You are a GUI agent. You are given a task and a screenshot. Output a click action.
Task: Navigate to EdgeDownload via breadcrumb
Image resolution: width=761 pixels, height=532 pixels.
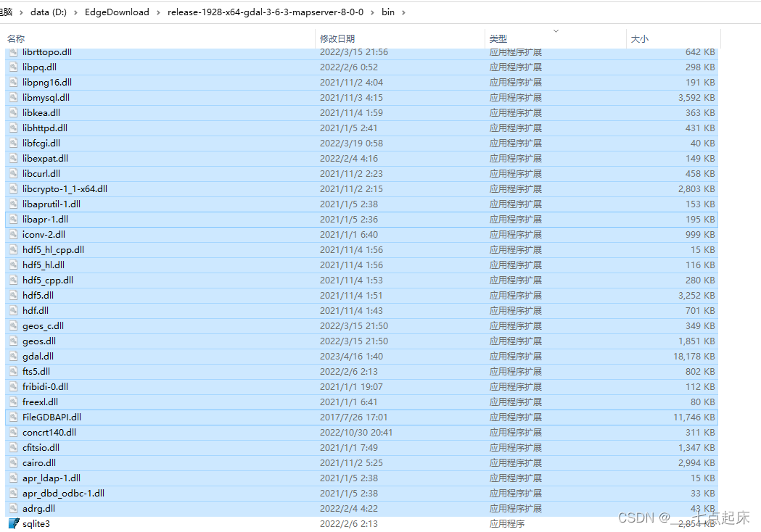(117, 12)
